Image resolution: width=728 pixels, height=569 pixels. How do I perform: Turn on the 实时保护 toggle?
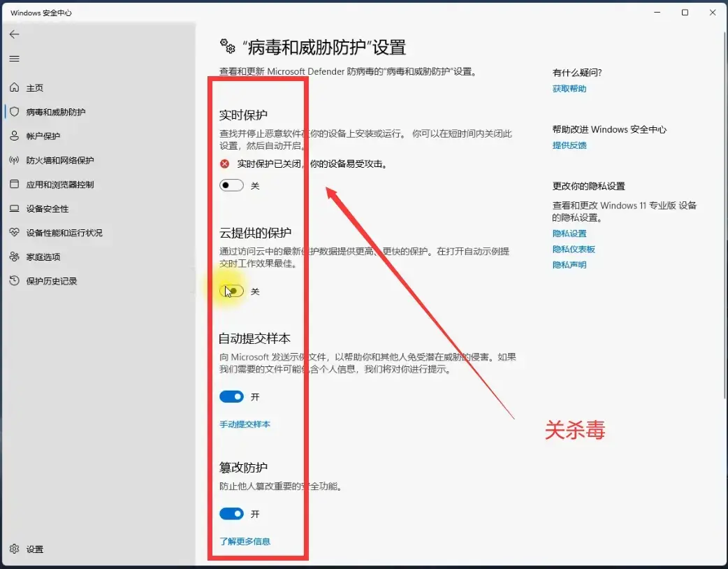(231, 185)
